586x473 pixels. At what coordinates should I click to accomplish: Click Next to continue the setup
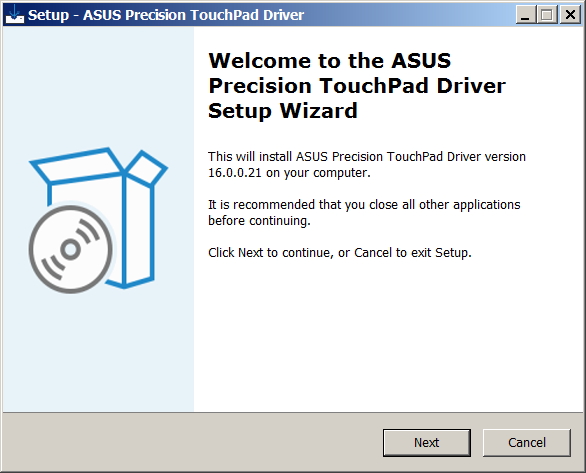(426, 443)
